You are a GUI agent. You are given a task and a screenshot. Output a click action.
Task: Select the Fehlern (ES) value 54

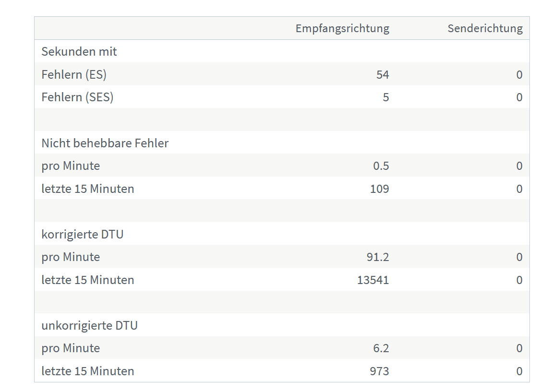[382, 74]
